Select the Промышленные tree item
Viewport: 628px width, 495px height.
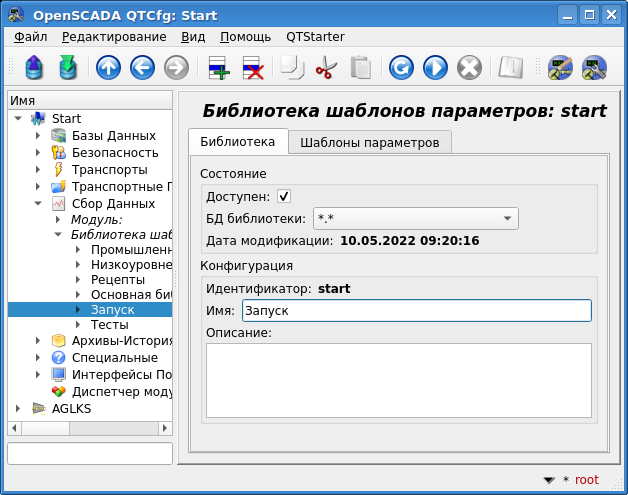click(131, 250)
